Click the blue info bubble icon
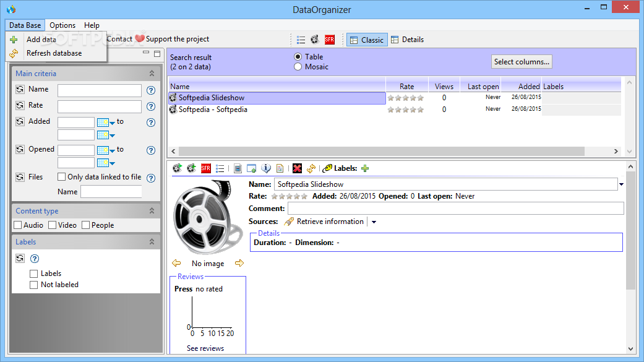The image size is (644, 362). tap(266, 168)
